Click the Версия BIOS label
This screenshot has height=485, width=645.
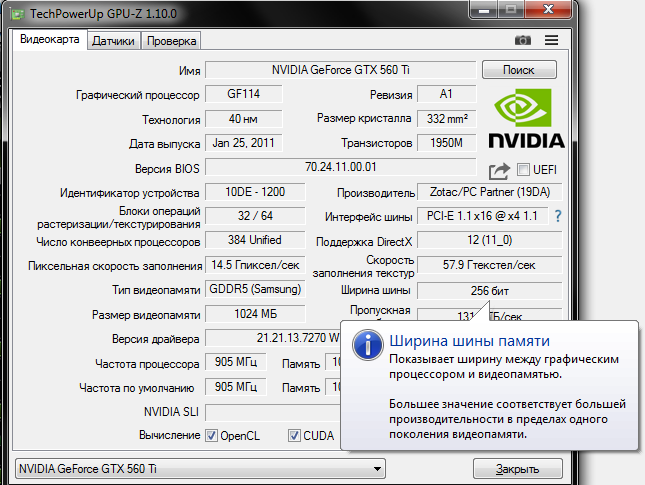click(x=167, y=169)
